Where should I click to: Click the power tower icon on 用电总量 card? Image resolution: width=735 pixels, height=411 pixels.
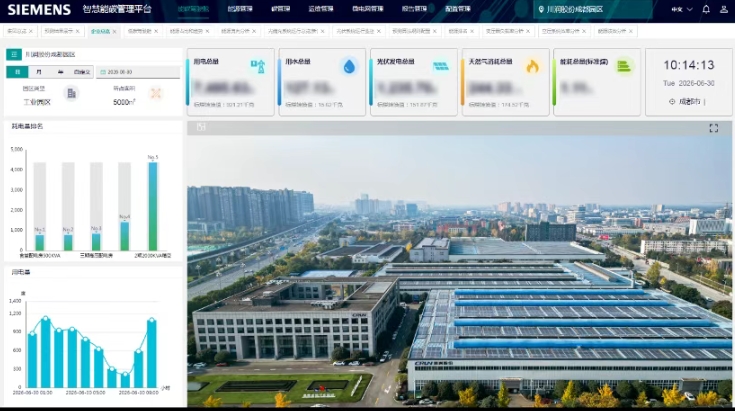pos(258,67)
